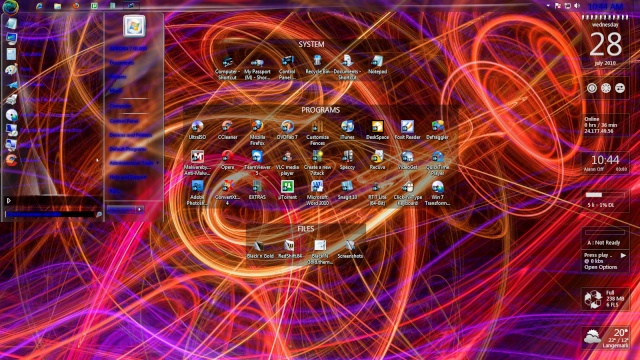Click the Alarm Off clock gadget

(x=605, y=163)
